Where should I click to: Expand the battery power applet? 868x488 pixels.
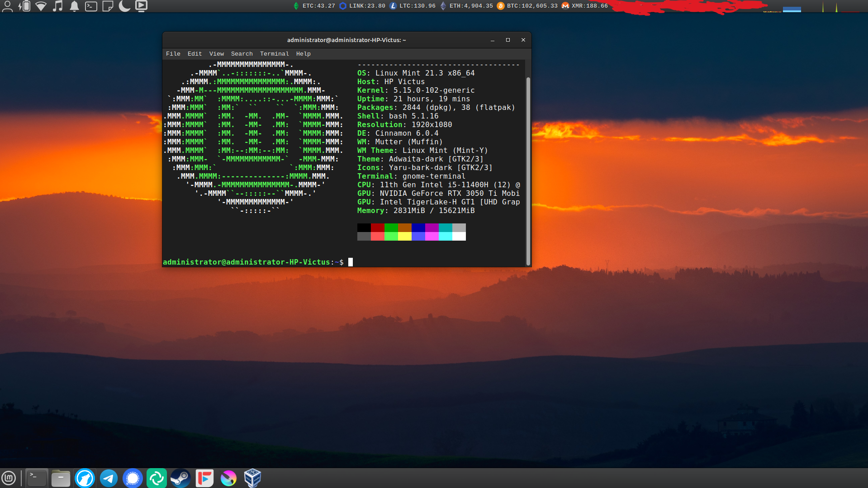[24, 6]
